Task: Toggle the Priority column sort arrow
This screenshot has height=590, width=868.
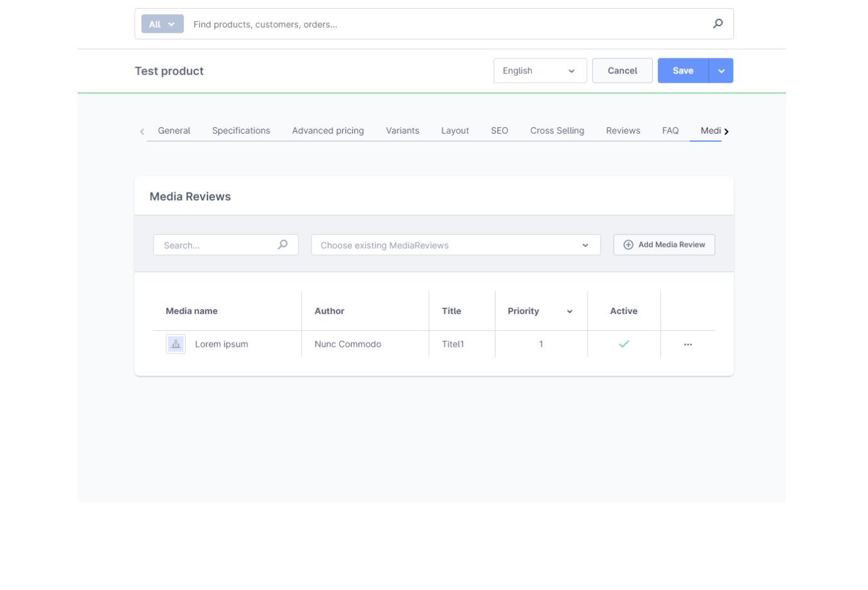Action: [569, 312]
